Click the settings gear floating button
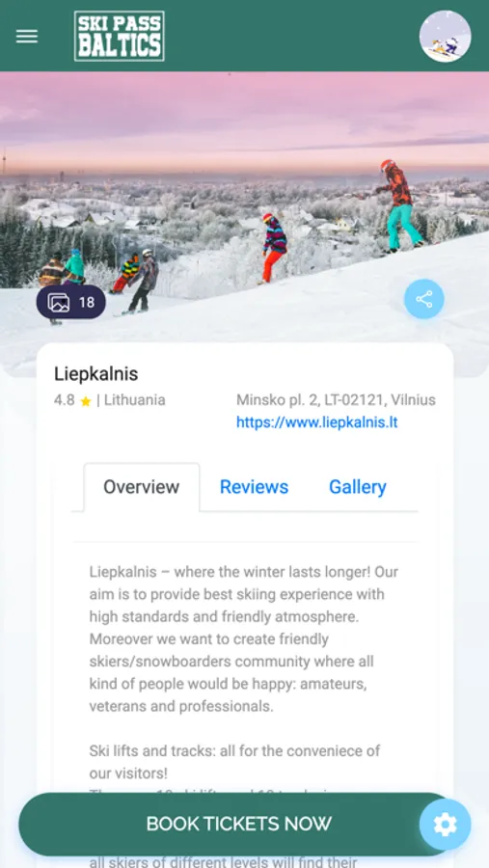 (x=446, y=825)
